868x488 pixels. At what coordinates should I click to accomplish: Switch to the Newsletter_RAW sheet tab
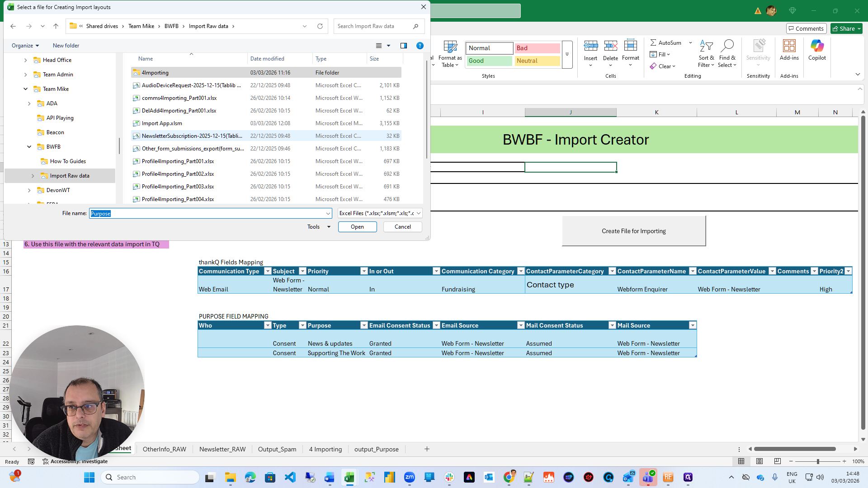coord(222,449)
